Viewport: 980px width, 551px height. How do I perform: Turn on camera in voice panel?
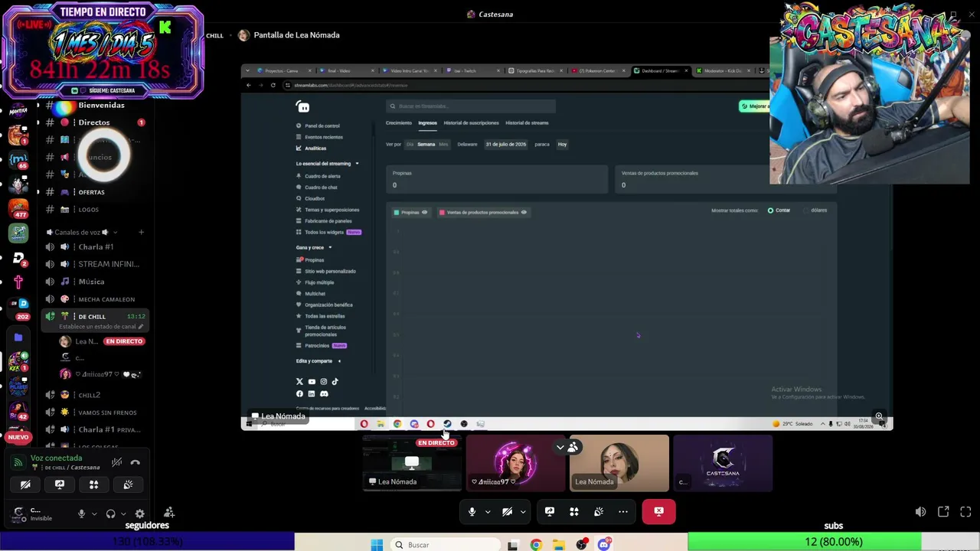[25, 484]
